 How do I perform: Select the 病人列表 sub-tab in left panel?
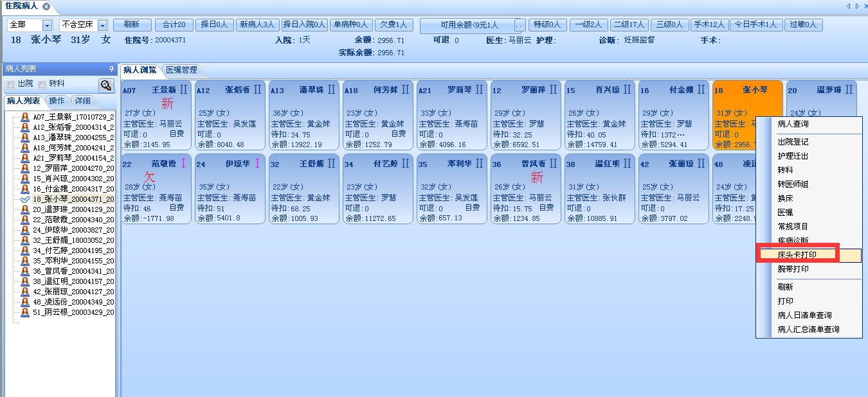coord(23,101)
